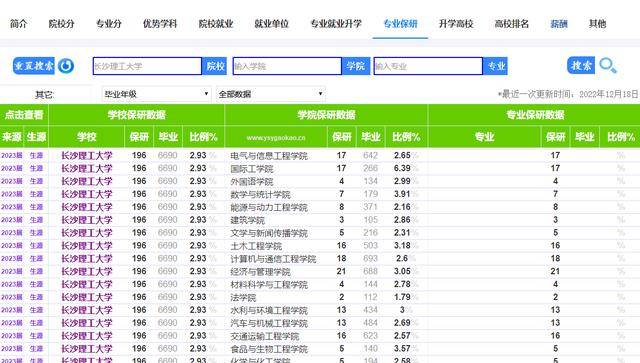Click the 重置搜索 button
Screen dimensions: 640x363
tap(33, 66)
